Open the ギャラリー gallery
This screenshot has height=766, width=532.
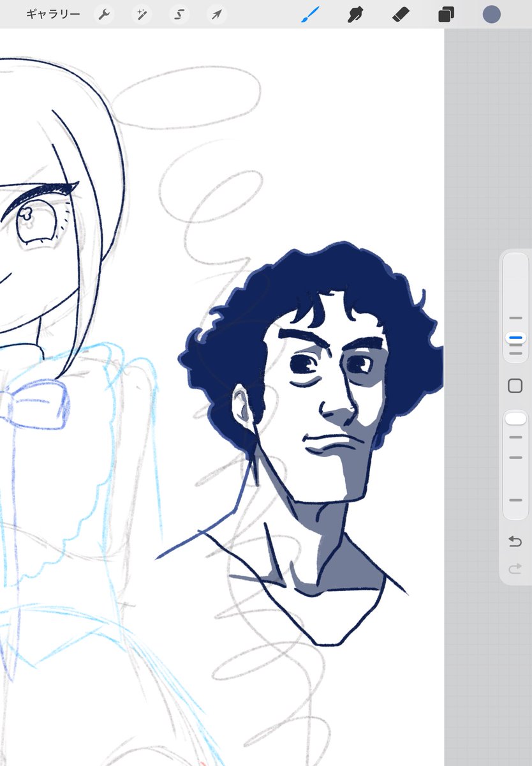click(x=53, y=14)
